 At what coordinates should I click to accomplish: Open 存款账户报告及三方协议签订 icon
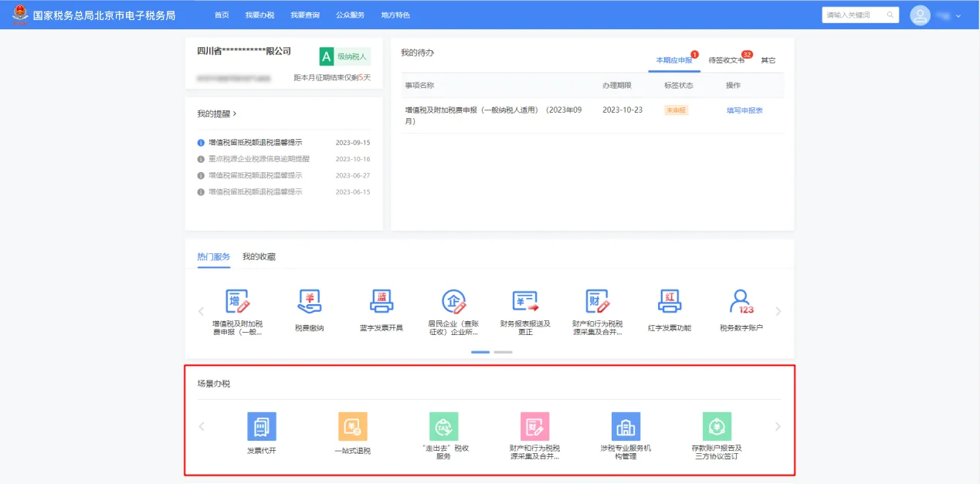pyautogui.click(x=717, y=426)
